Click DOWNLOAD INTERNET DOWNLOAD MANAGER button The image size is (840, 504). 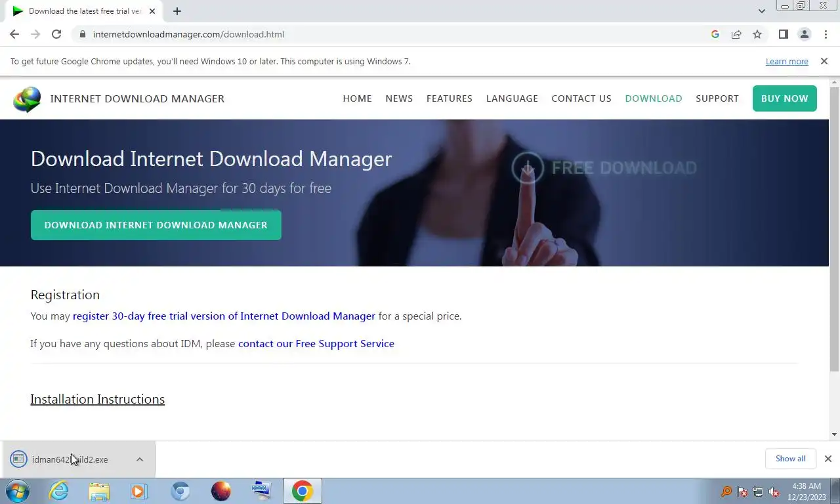(x=156, y=225)
